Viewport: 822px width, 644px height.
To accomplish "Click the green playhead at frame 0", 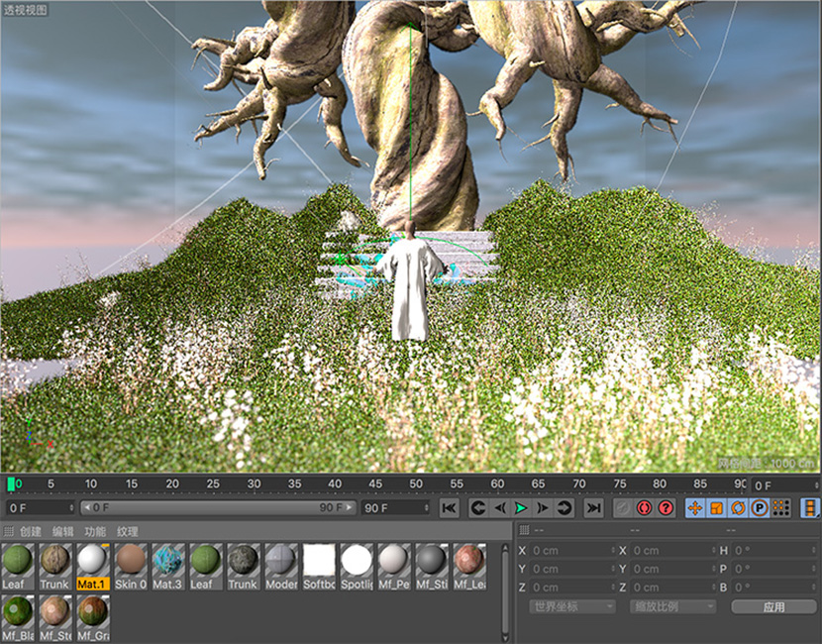I will point(11,484).
